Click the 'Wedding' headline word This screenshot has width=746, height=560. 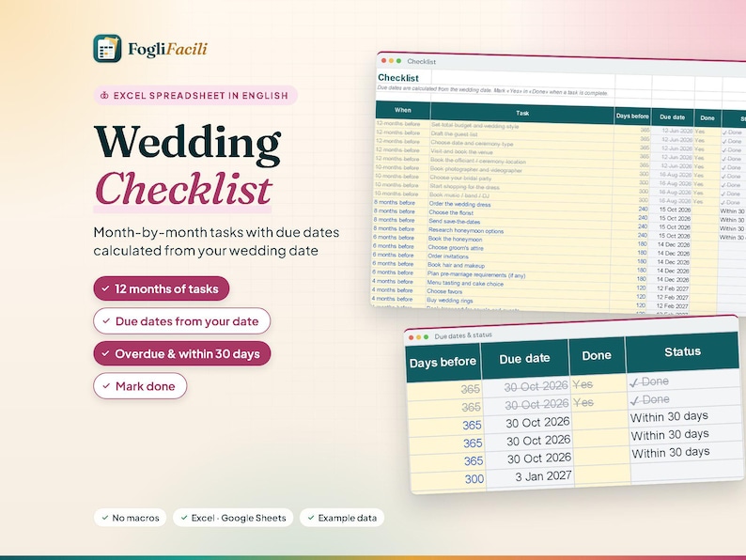click(x=188, y=145)
